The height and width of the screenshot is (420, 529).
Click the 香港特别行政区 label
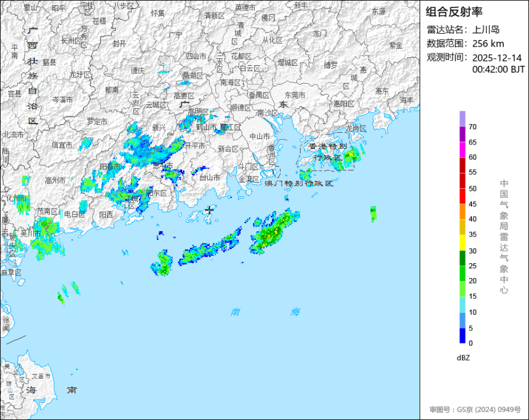(328, 152)
